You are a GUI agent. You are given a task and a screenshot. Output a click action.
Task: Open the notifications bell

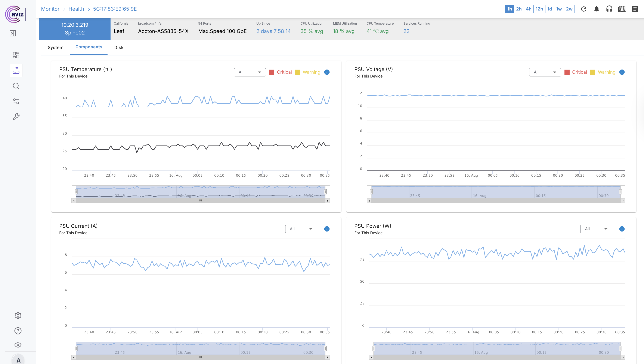pos(596,9)
